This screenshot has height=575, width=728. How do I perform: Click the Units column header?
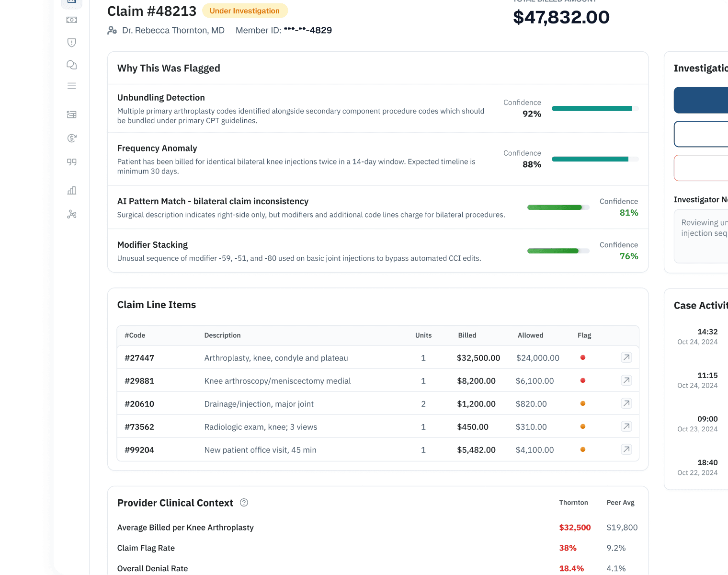tap(423, 335)
